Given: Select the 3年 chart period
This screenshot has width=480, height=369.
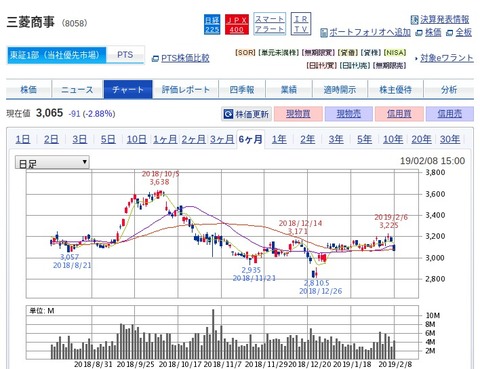Looking at the screenshot, I should click(336, 139).
